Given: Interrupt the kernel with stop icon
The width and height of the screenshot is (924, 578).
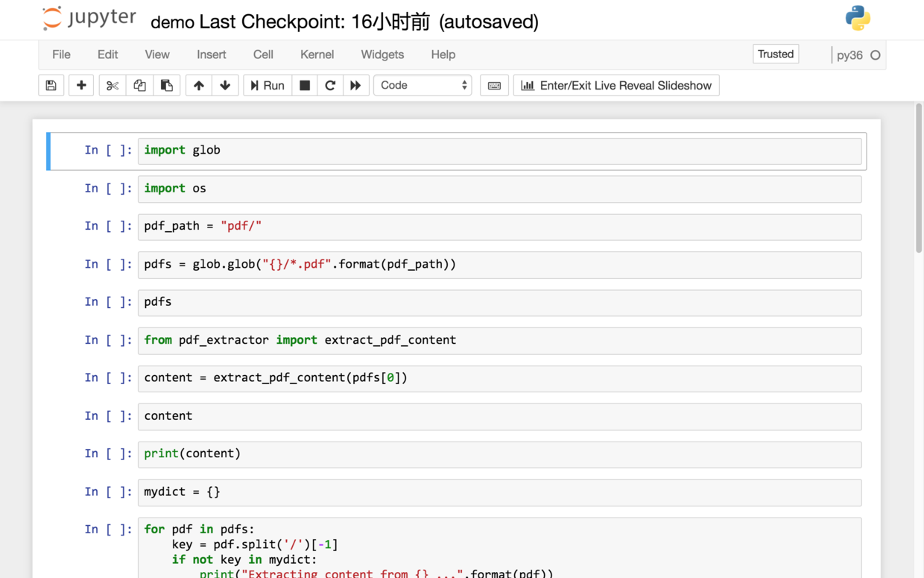Looking at the screenshot, I should (x=305, y=86).
